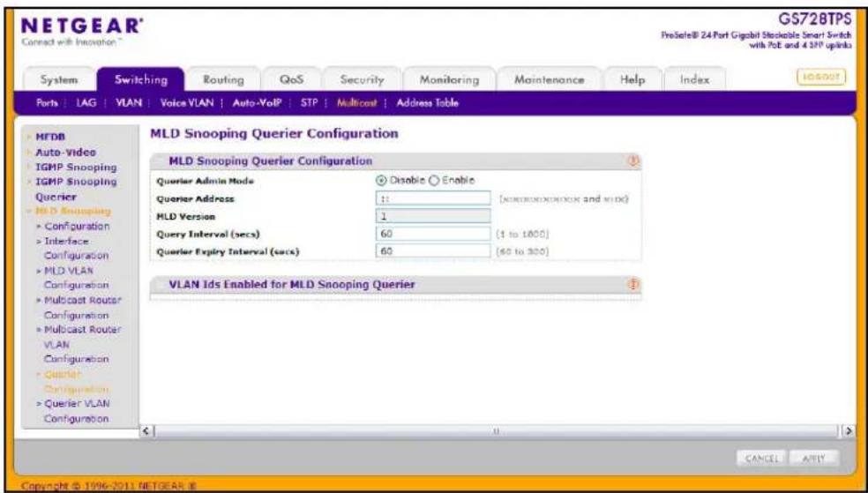Click the Logout button

tap(821, 77)
